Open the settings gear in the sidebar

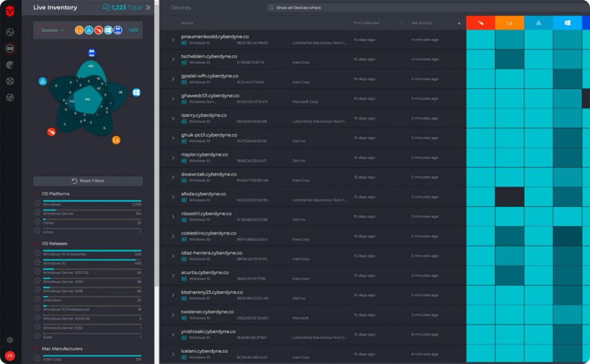pos(10,340)
